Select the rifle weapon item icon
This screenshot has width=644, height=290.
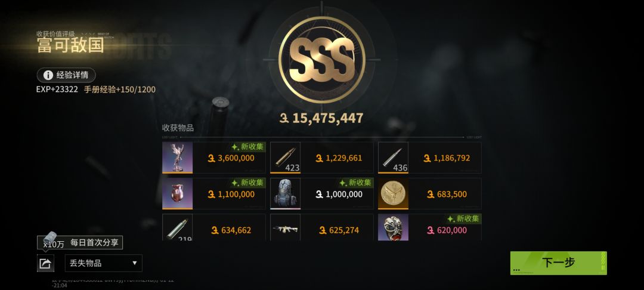pyautogui.click(x=286, y=227)
